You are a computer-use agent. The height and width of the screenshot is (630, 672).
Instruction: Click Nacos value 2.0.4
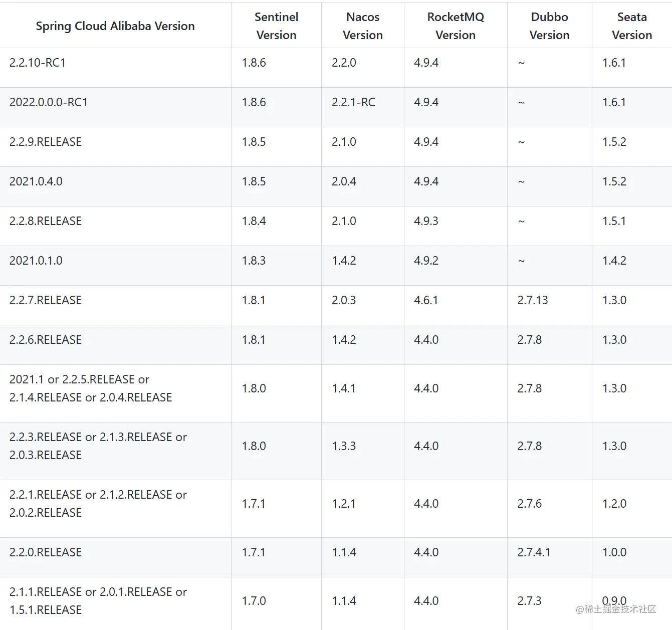coord(344,181)
